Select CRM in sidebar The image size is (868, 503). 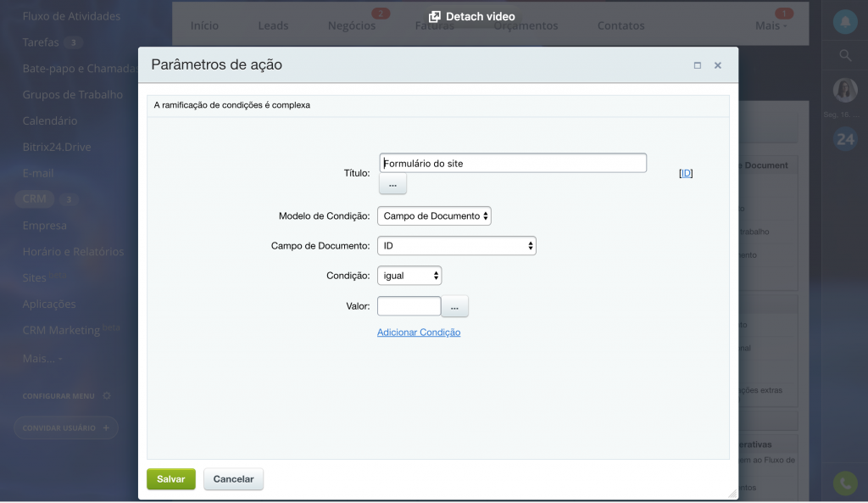click(34, 198)
